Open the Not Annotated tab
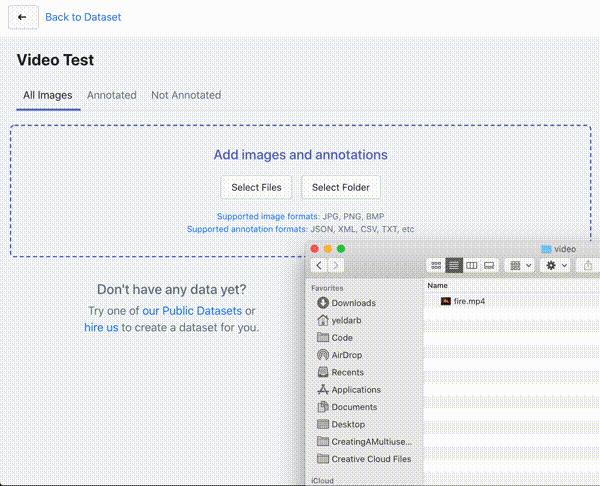The height and width of the screenshot is (486, 600). tap(186, 95)
